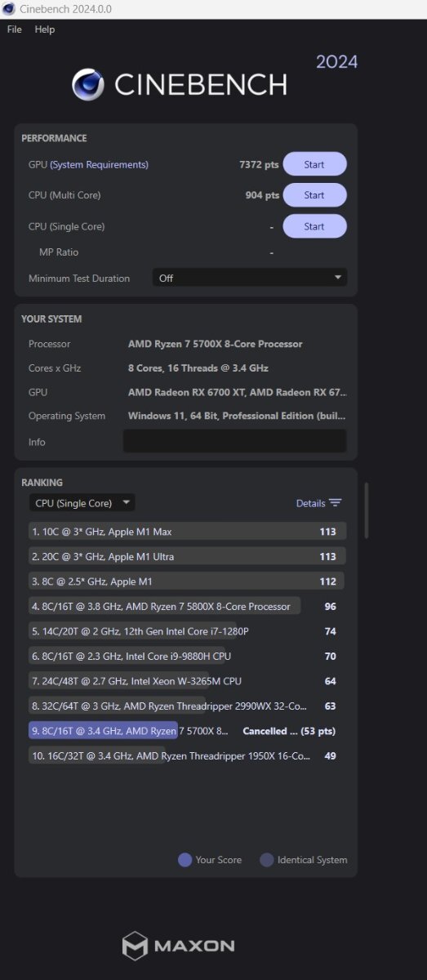The width and height of the screenshot is (427, 980).
Task: Select the Ryzen 7 5800X ranking entry
Action: pyautogui.click(x=188, y=607)
